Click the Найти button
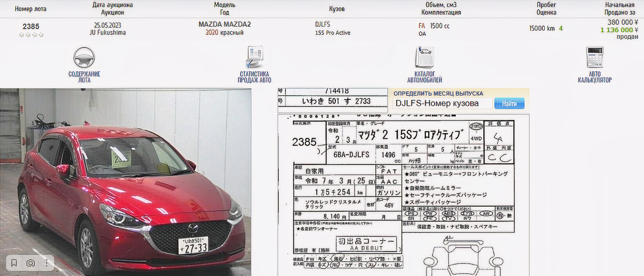644x276 pixels. click(x=509, y=103)
